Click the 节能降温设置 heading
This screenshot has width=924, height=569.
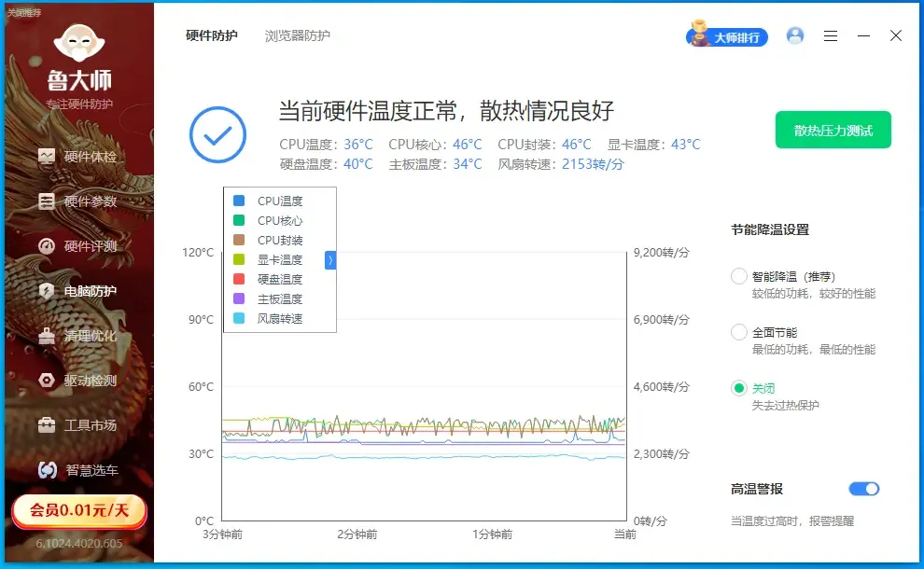click(770, 229)
